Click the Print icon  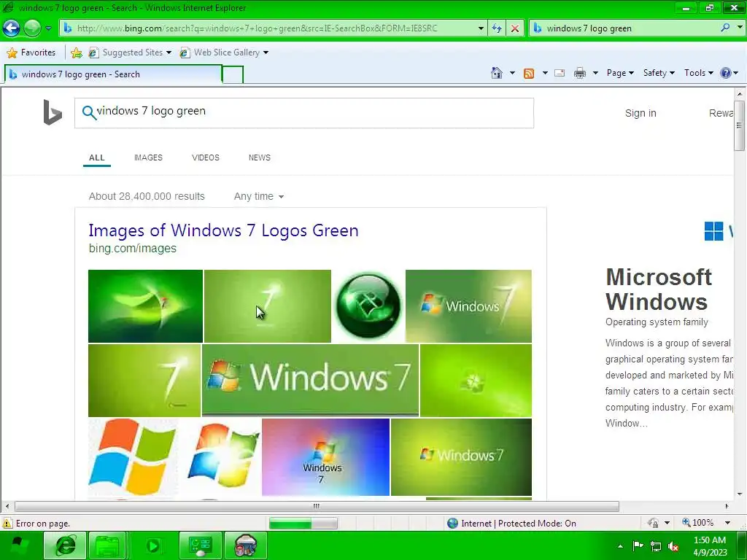(x=580, y=73)
